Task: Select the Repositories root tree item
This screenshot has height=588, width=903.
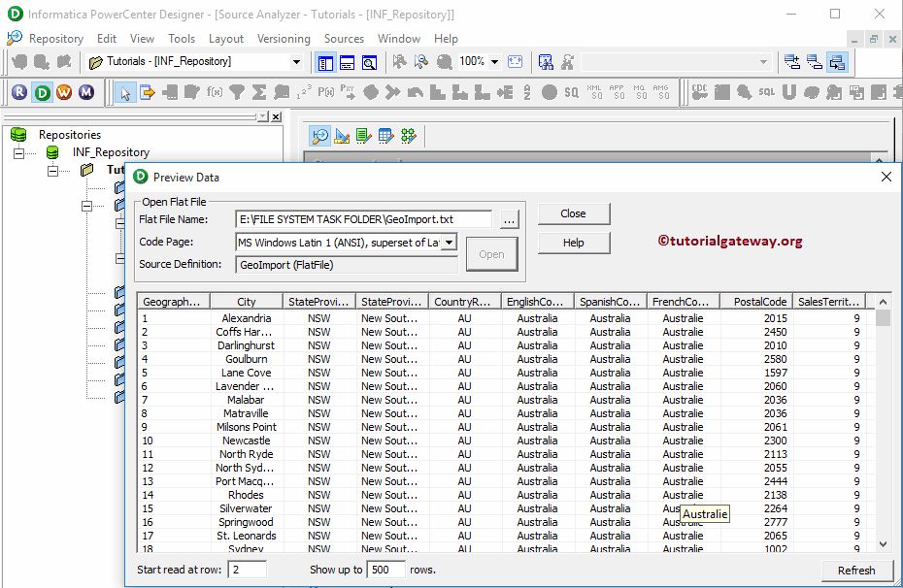Action: (70, 135)
